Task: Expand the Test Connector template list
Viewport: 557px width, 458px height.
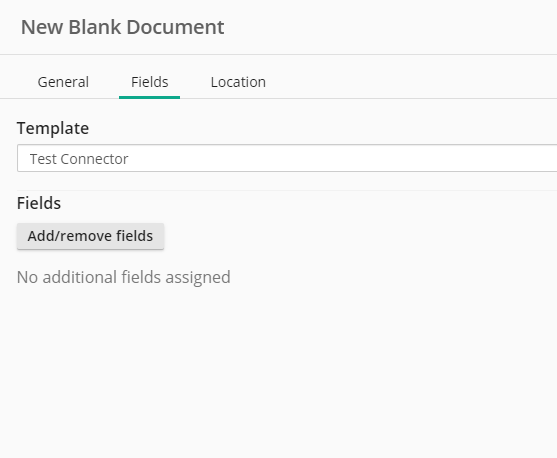Action: click(287, 158)
